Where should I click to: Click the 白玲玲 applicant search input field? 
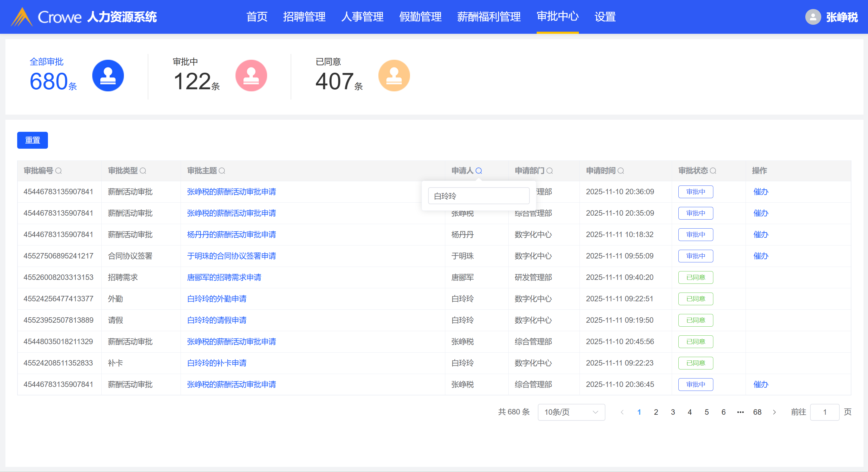(x=478, y=196)
